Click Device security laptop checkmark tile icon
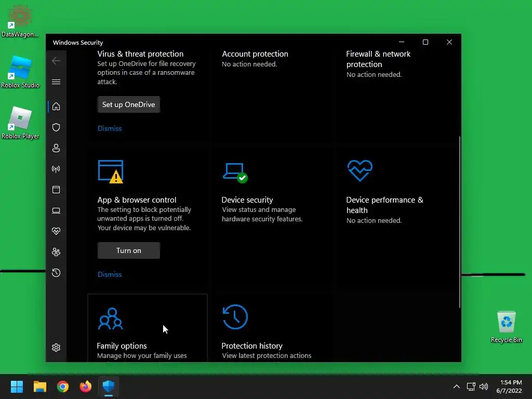The image size is (532, 399). (235, 172)
